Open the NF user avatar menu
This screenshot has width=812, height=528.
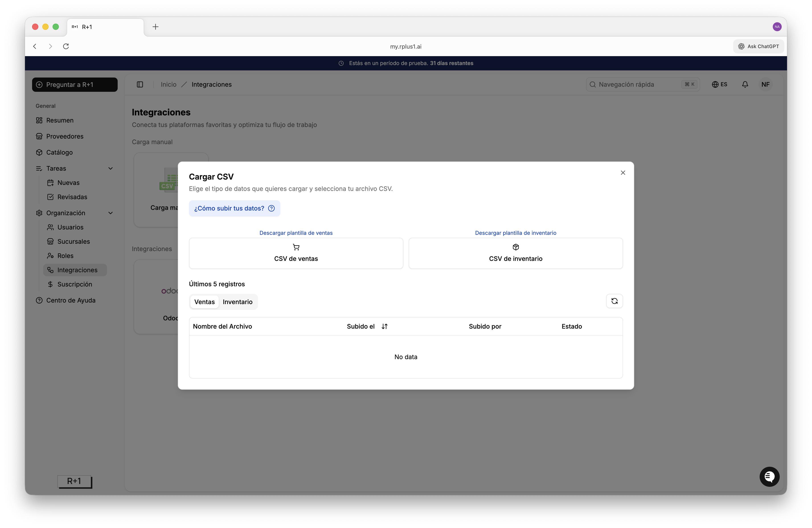(765, 84)
